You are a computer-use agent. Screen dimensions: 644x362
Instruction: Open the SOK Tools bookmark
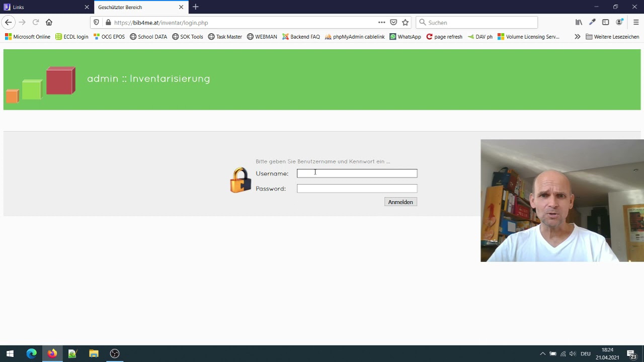(188, 37)
